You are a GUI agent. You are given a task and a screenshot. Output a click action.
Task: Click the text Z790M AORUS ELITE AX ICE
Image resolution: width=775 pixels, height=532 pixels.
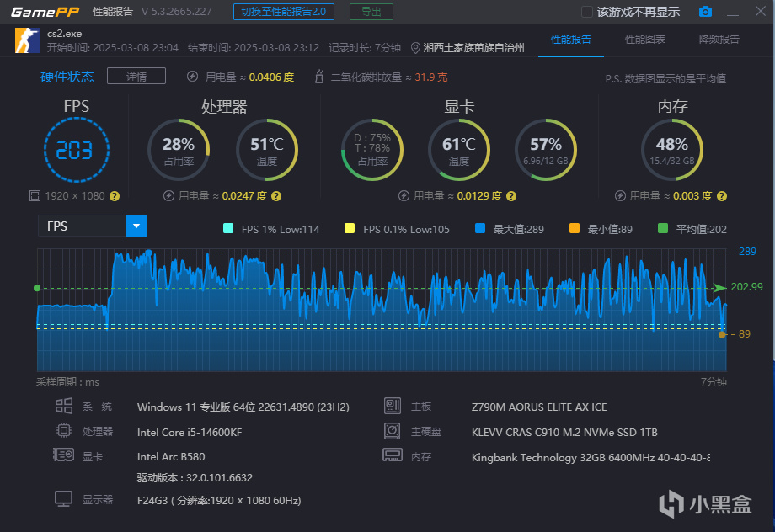539,407
